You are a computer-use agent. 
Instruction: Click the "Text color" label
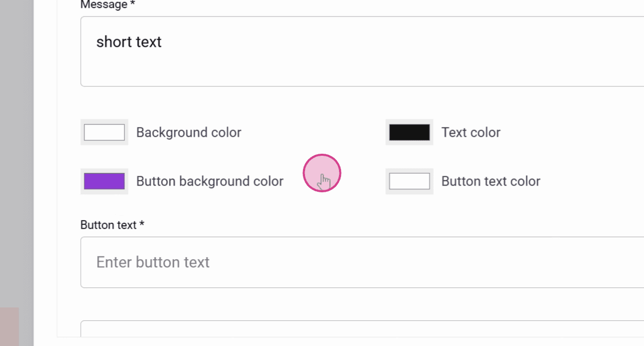pyautogui.click(x=471, y=132)
